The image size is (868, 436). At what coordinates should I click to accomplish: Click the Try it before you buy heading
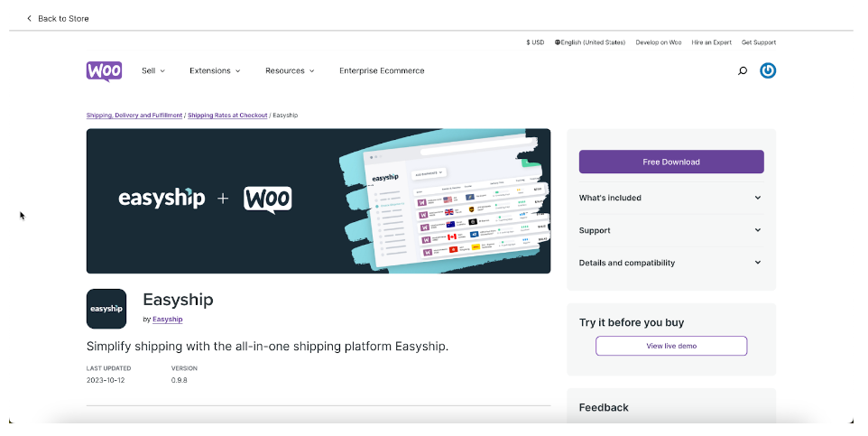631,322
